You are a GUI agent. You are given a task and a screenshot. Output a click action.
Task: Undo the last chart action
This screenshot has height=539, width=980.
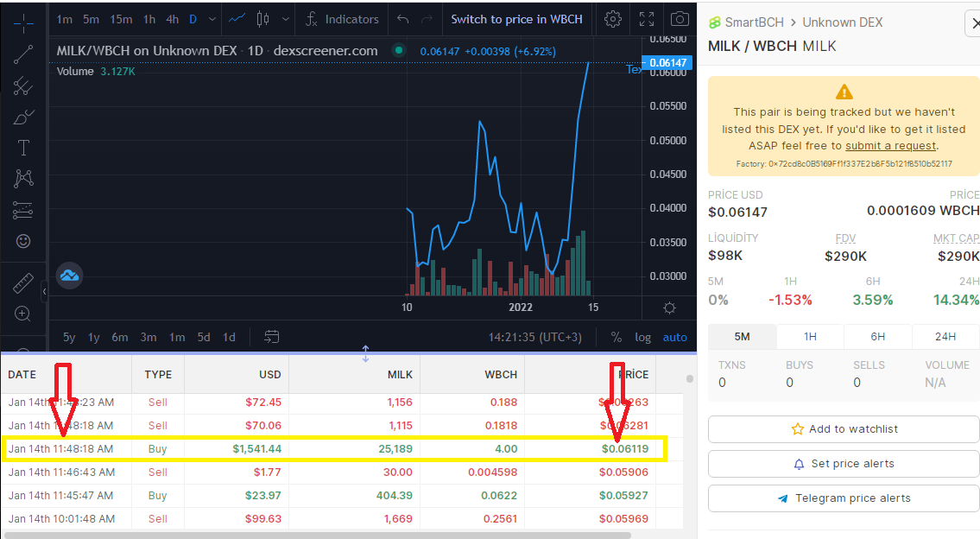coord(403,19)
